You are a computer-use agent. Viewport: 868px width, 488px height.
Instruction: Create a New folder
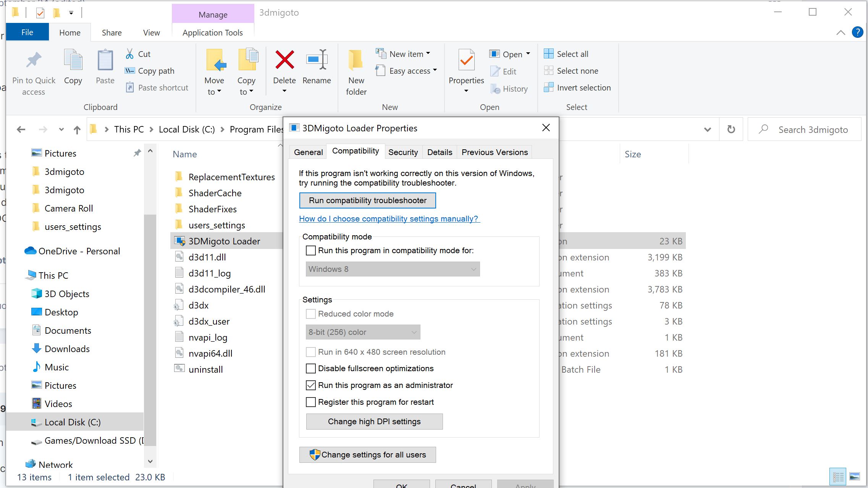[356, 73]
